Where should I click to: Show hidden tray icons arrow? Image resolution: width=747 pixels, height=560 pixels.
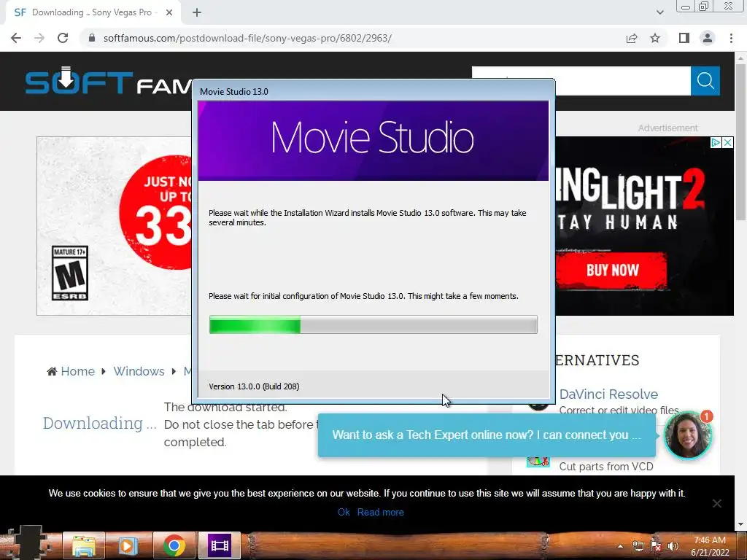click(x=620, y=546)
